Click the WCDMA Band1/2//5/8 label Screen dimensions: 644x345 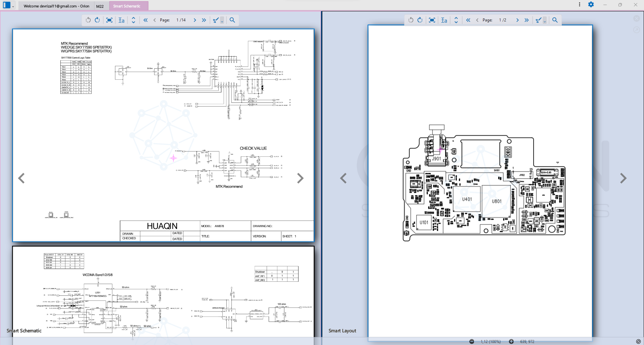98,275
